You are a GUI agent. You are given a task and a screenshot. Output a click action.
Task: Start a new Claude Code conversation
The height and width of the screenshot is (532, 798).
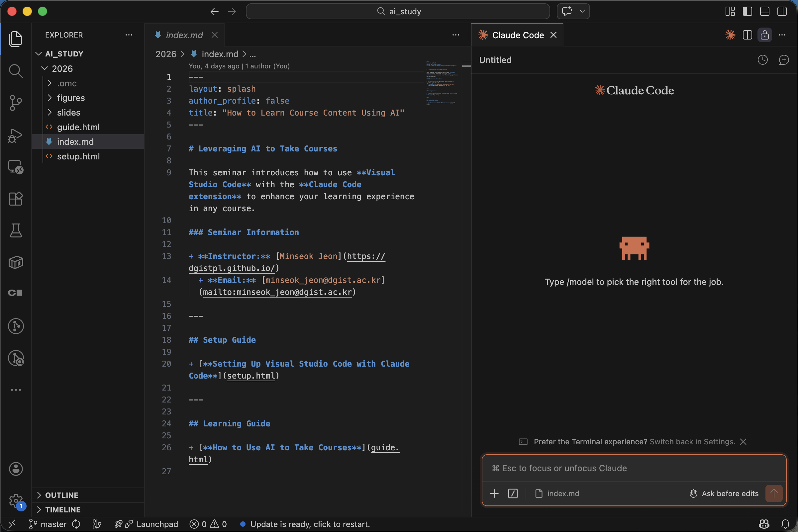coord(784,60)
